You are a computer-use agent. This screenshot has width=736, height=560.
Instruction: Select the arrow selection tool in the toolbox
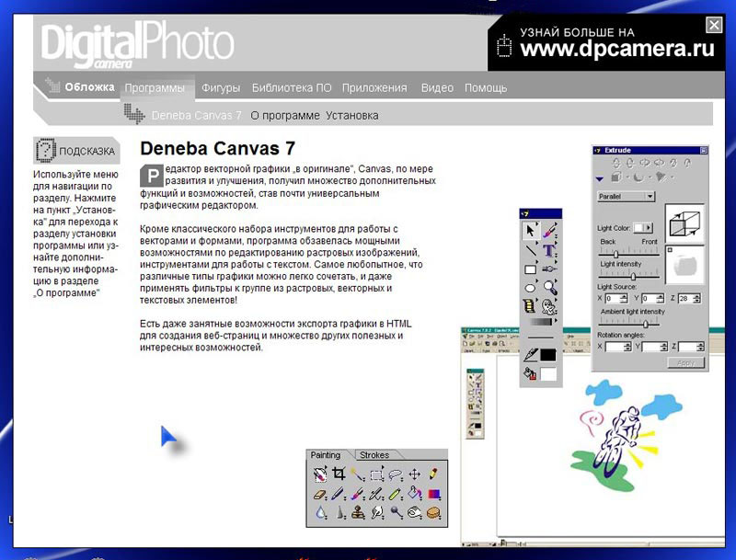click(x=531, y=231)
